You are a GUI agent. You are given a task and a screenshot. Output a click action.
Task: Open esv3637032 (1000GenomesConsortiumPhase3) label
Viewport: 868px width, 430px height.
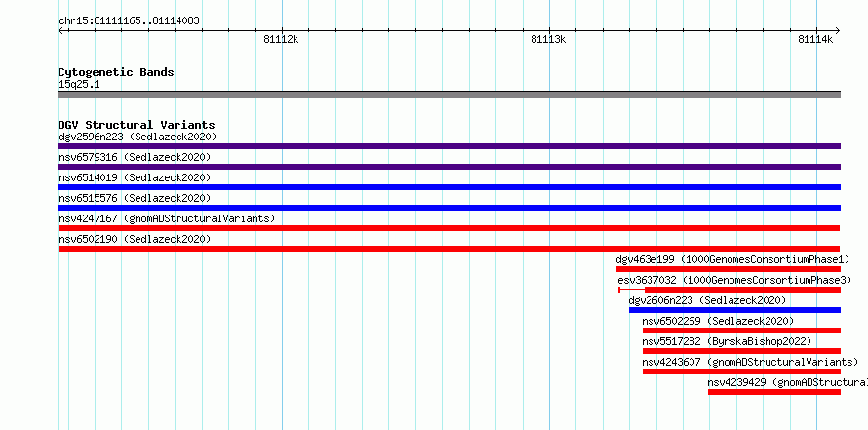(x=734, y=280)
